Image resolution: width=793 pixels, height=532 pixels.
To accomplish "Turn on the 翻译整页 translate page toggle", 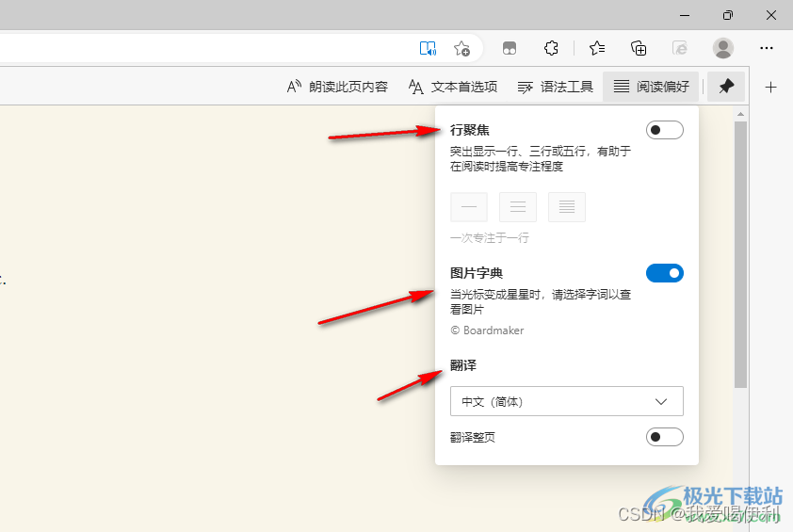I will 665,437.
